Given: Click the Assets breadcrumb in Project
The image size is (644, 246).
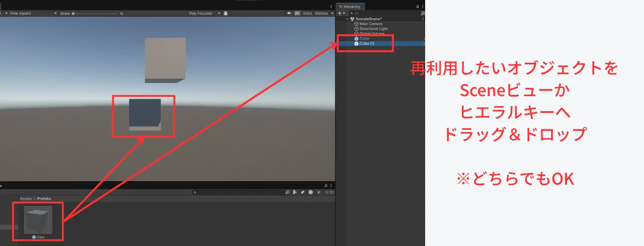Looking at the screenshot, I should pyautogui.click(x=26, y=199).
